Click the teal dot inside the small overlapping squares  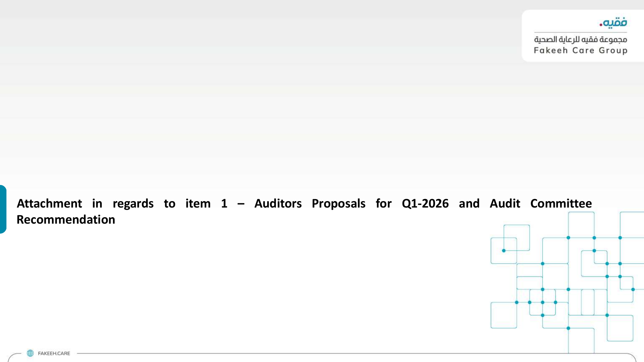coord(504,251)
